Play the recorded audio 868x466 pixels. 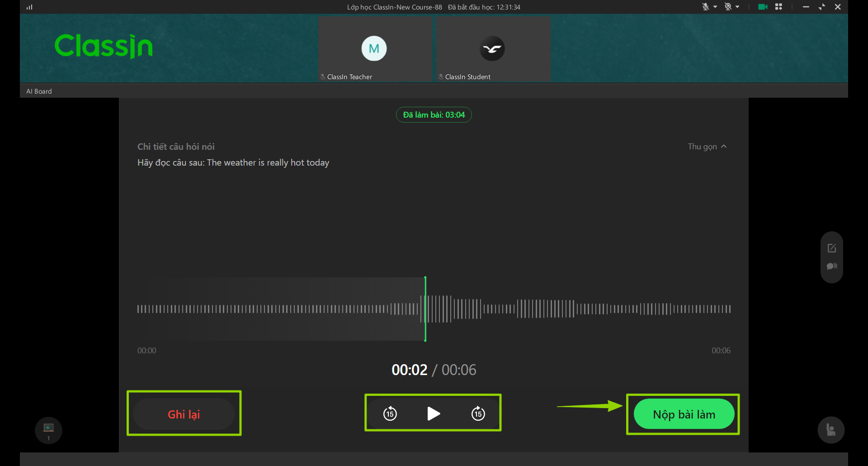[x=434, y=414]
